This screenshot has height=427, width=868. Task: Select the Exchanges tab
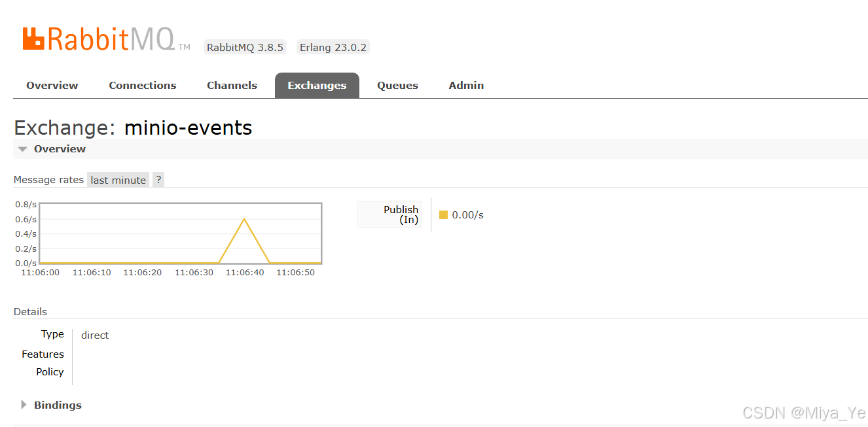click(x=317, y=86)
